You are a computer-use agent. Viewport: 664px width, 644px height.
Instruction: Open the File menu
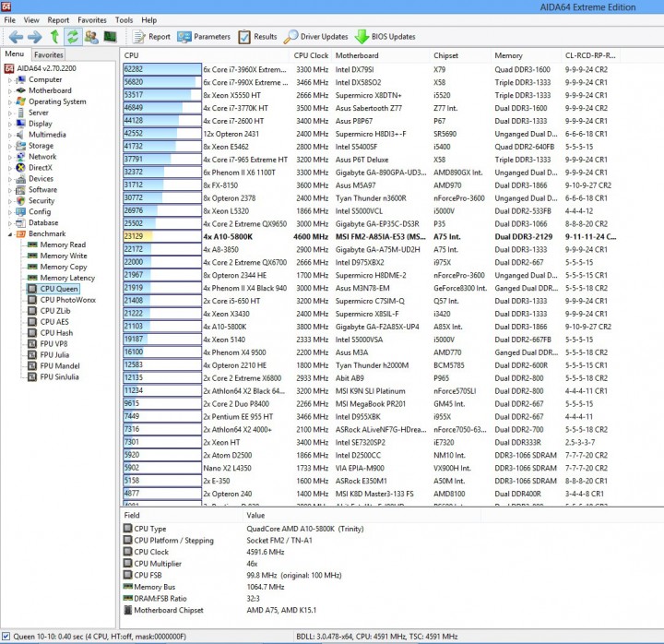click(x=10, y=20)
